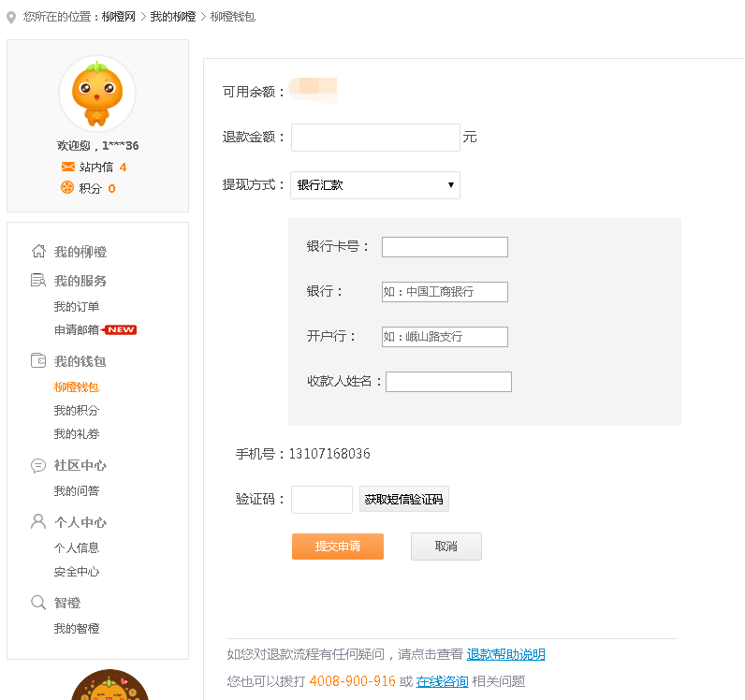Open 我的智橙 in sidebar

77,629
